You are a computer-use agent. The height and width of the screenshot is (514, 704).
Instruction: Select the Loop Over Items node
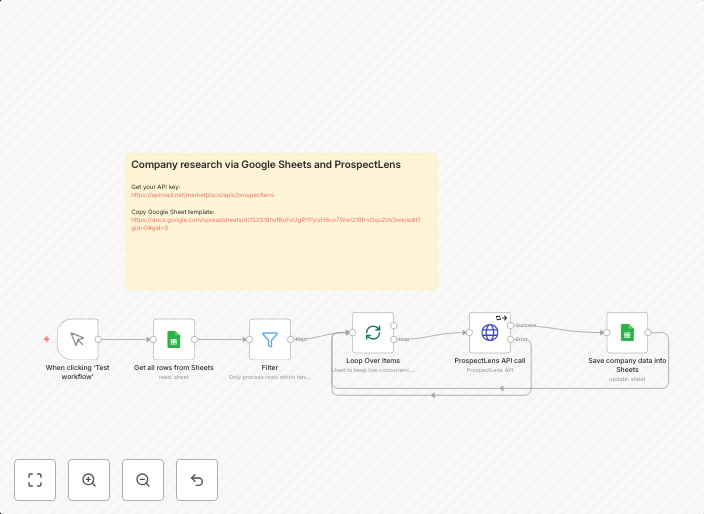point(373,333)
